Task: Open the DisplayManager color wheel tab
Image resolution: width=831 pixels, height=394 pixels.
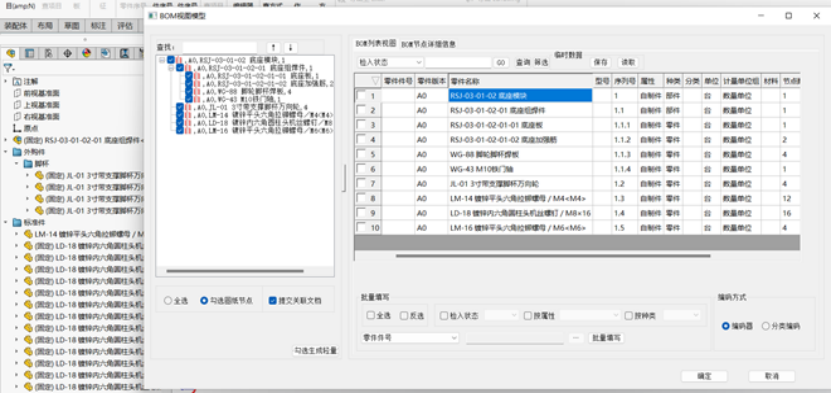Action: 86,53
